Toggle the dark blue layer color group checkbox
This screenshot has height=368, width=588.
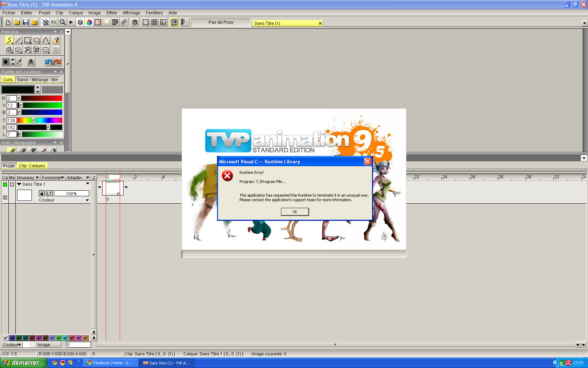[12, 338]
